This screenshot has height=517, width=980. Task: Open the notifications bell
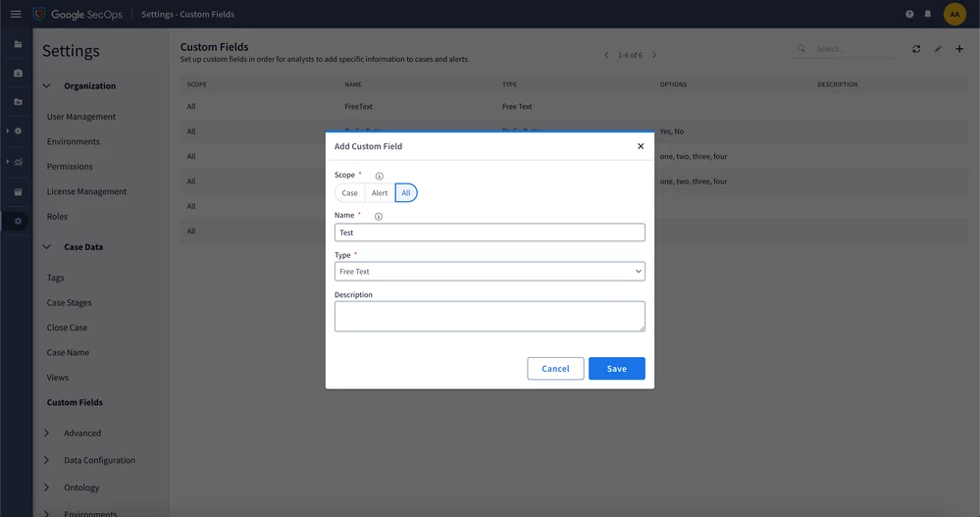click(x=927, y=14)
